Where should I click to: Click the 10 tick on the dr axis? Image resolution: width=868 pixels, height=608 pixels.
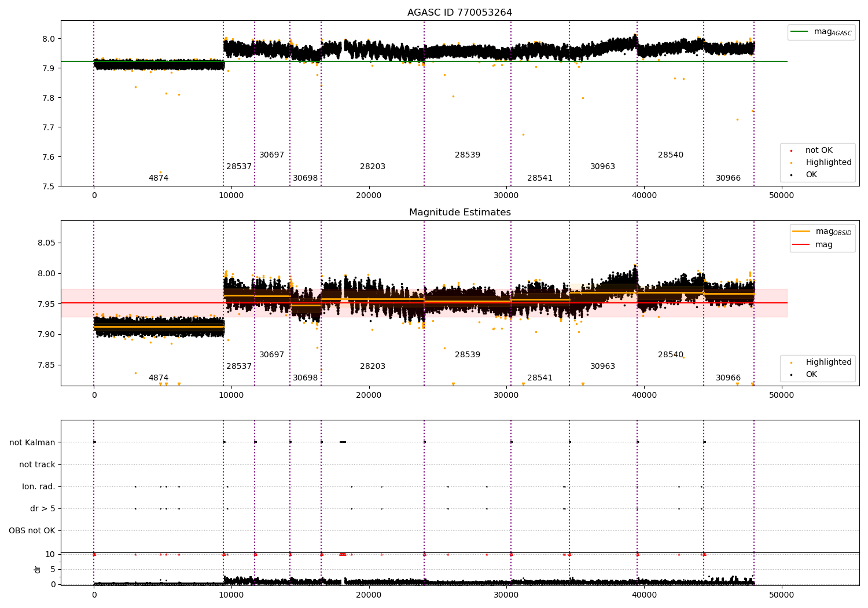pyautogui.click(x=50, y=555)
